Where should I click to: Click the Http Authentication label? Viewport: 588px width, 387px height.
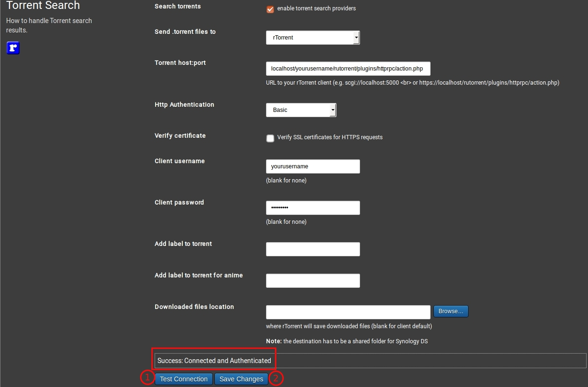click(184, 104)
